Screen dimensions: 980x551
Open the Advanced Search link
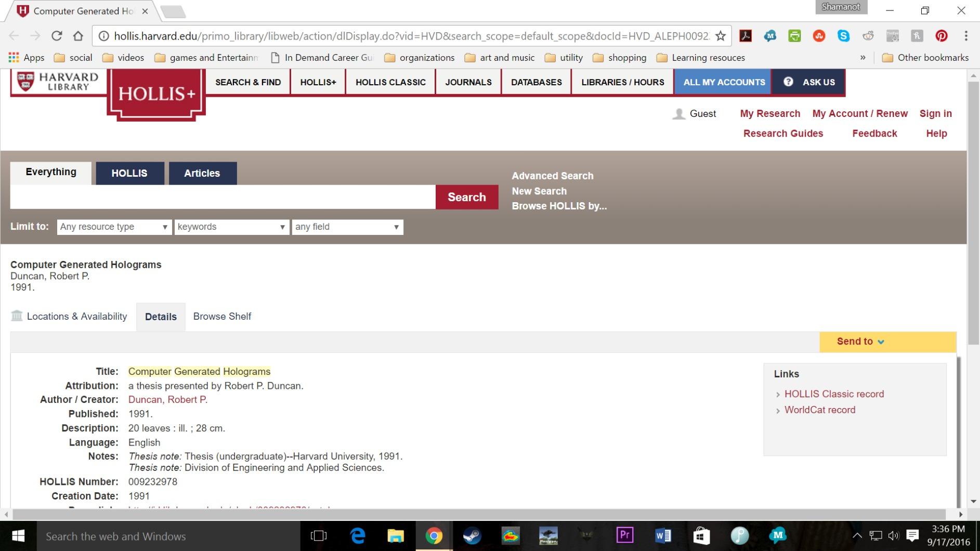(553, 176)
